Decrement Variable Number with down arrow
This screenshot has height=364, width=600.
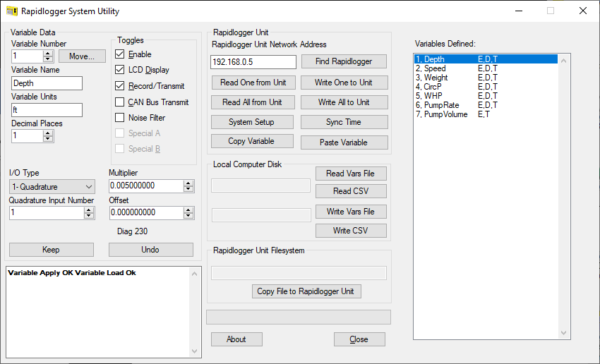click(48, 59)
